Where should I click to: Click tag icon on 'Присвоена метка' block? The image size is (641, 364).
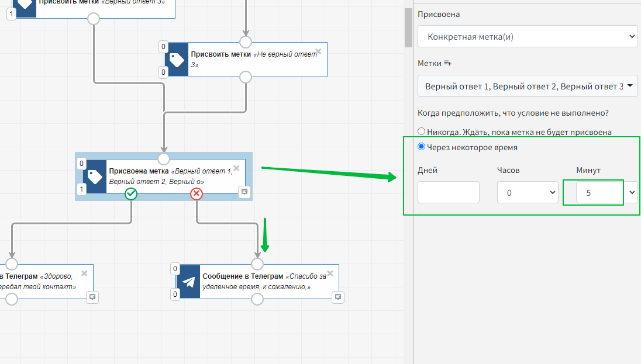point(94,176)
